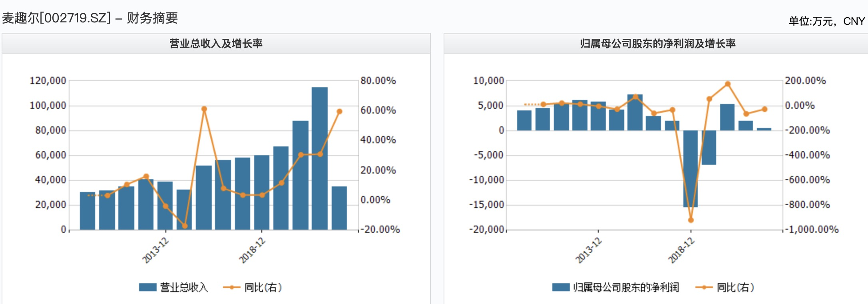Click highest orange point in net profit chart
Viewport: 868px width, 304px height.
pos(728,84)
